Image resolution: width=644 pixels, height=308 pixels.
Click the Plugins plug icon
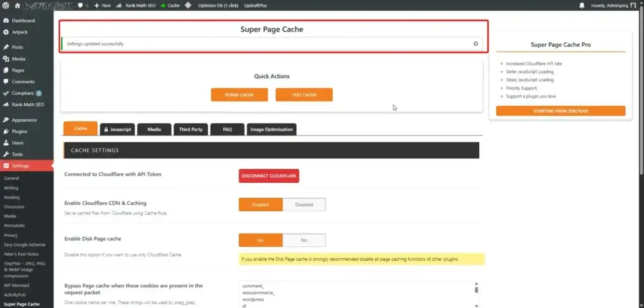6,132
